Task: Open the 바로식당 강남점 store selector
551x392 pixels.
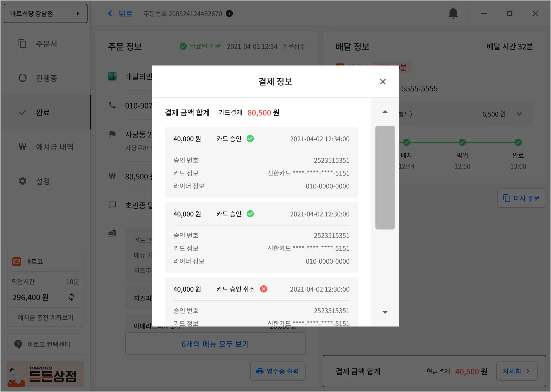Action: (x=45, y=13)
